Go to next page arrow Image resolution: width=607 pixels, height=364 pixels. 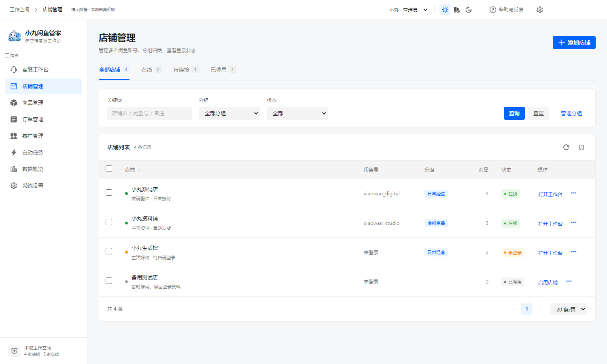540,309
